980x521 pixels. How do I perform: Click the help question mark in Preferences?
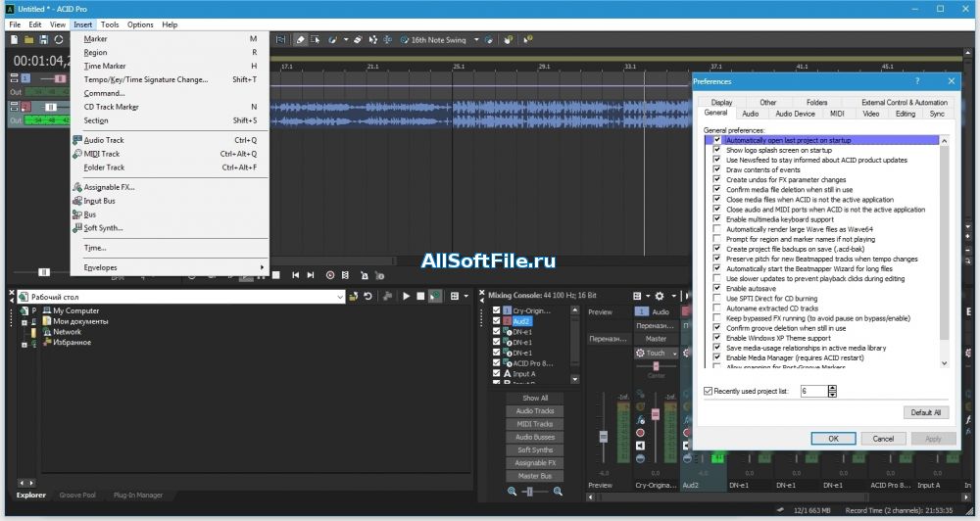tap(917, 81)
